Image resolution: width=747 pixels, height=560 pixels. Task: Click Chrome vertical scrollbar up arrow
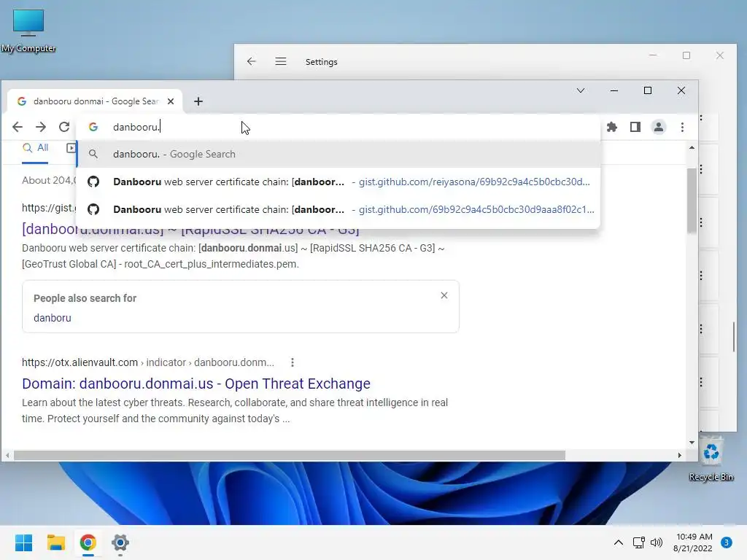tap(692, 148)
